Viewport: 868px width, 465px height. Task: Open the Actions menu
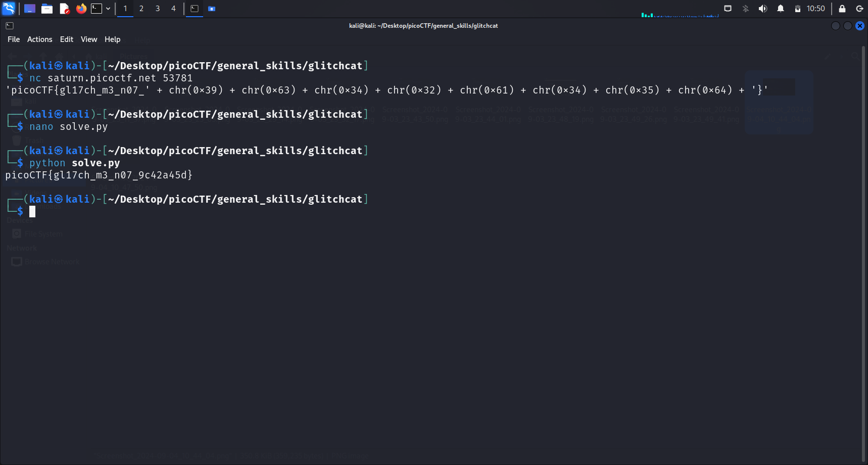pos(39,39)
